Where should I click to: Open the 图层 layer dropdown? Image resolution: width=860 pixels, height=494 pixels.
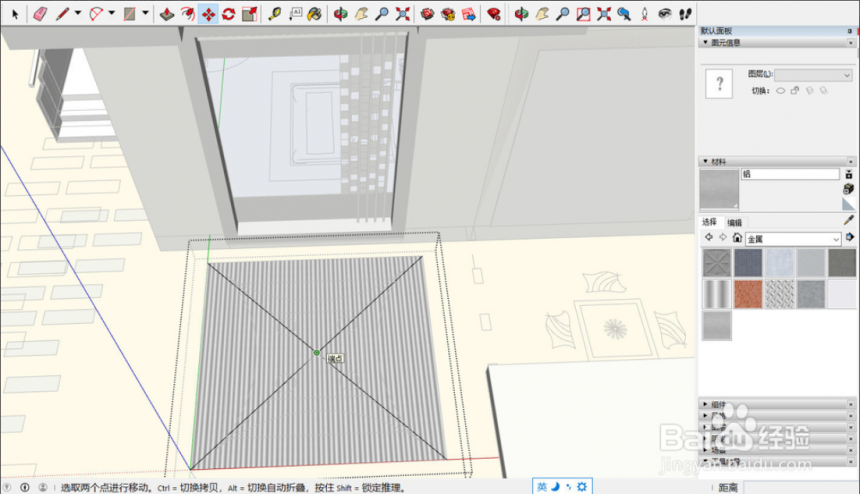click(813, 75)
